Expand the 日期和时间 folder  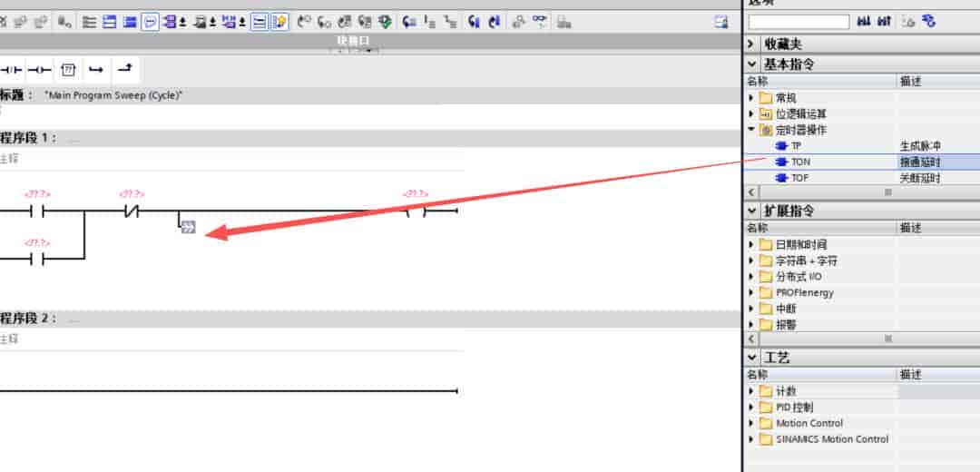click(x=751, y=244)
